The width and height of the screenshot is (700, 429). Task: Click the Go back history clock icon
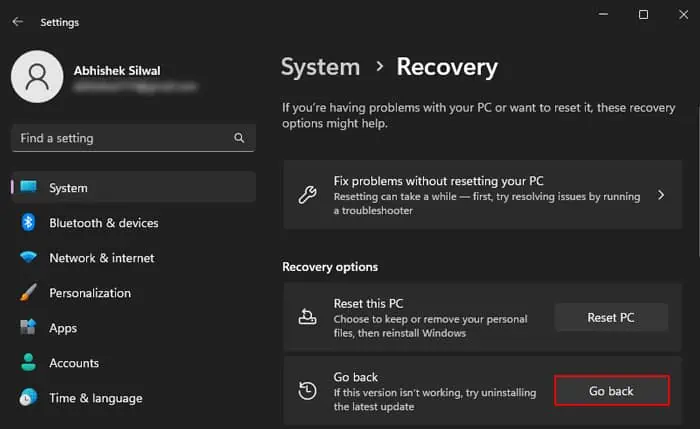308,391
